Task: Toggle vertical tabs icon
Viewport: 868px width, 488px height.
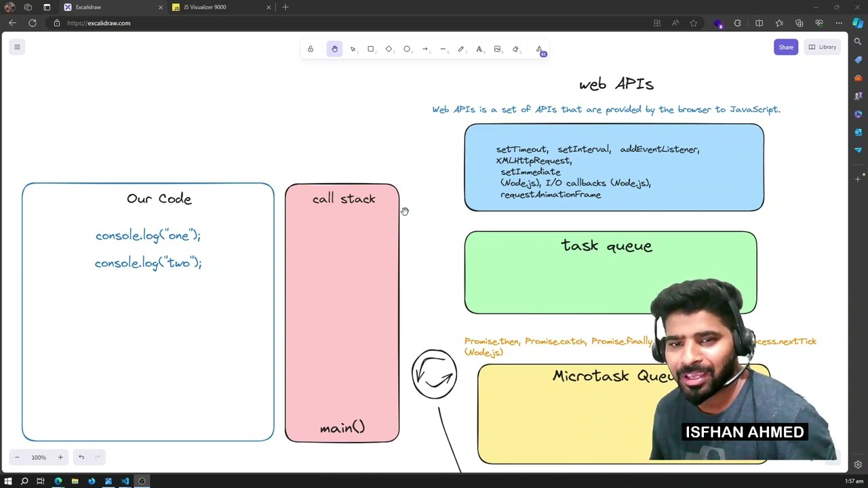Action: (47, 7)
